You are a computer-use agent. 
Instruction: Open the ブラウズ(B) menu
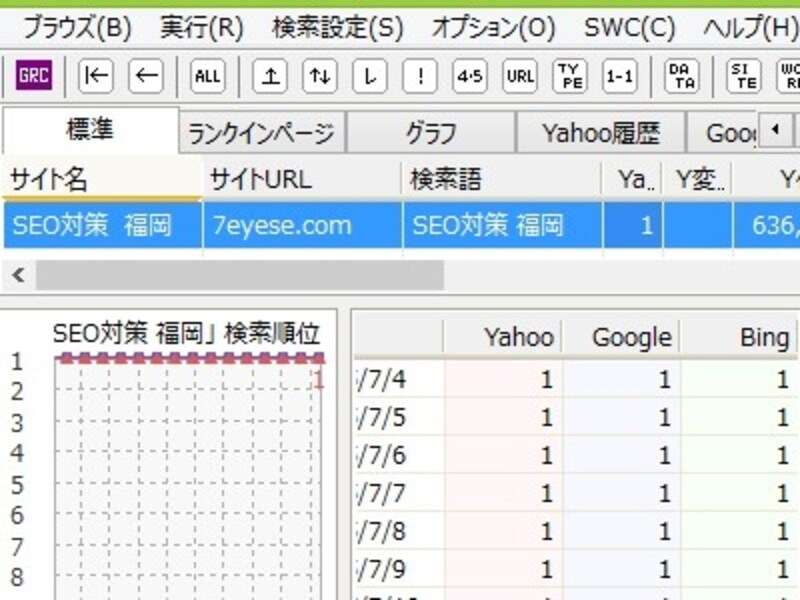78,28
